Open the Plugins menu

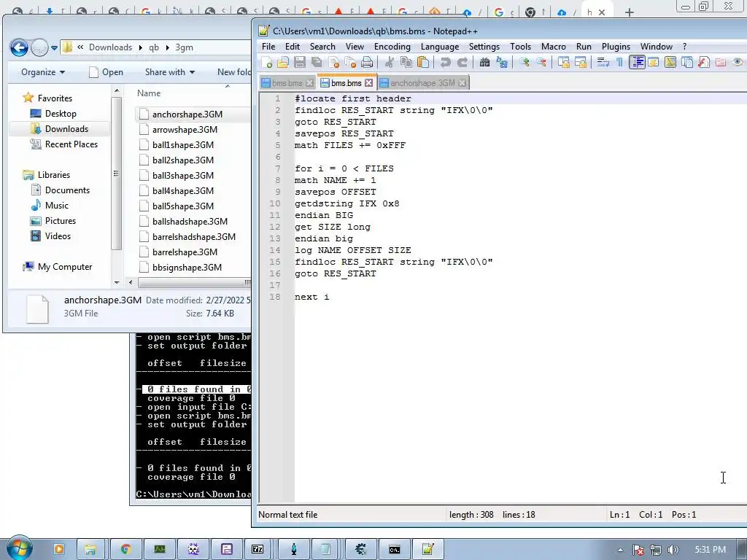(x=616, y=46)
